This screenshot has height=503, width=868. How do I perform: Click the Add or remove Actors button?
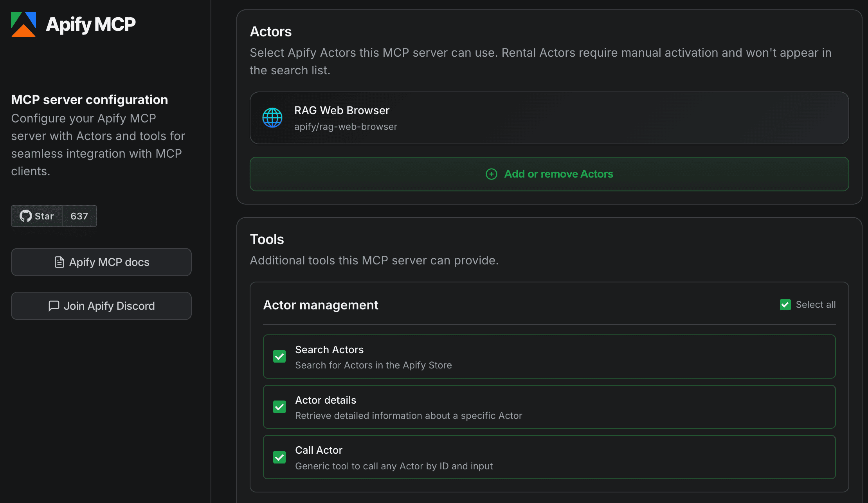[x=548, y=174]
